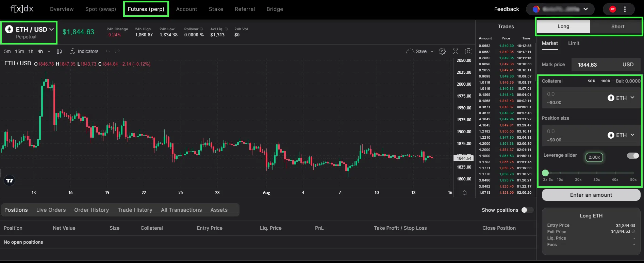Click the f[x]dx logo
The height and width of the screenshot is (263, 644).
point(22,9)
